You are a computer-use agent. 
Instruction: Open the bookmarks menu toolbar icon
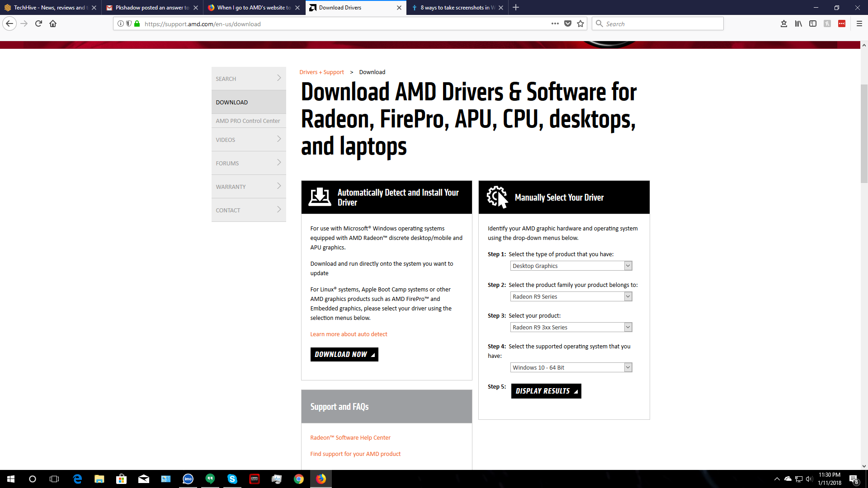pyautogui.click(x=784, y=23)
